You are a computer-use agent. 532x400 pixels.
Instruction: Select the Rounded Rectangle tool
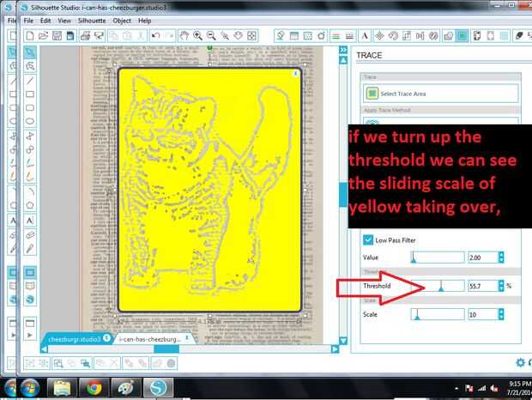(x=30, y=108)
